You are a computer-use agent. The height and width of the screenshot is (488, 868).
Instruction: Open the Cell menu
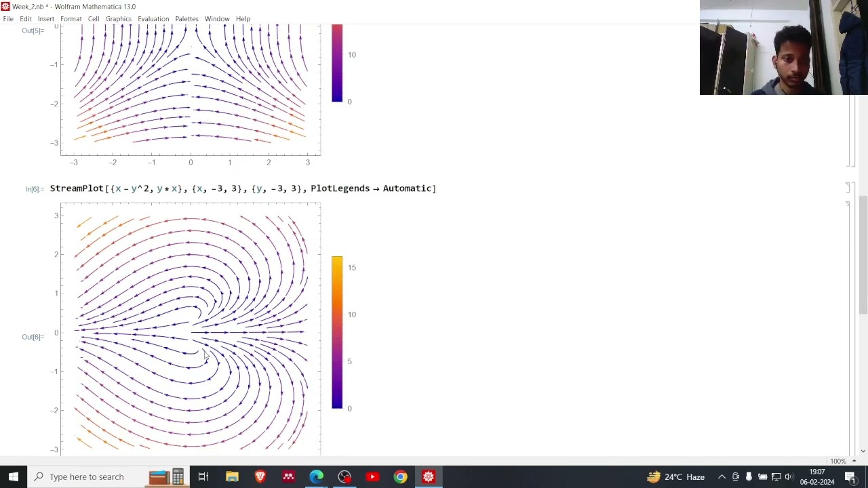point(94,19)
